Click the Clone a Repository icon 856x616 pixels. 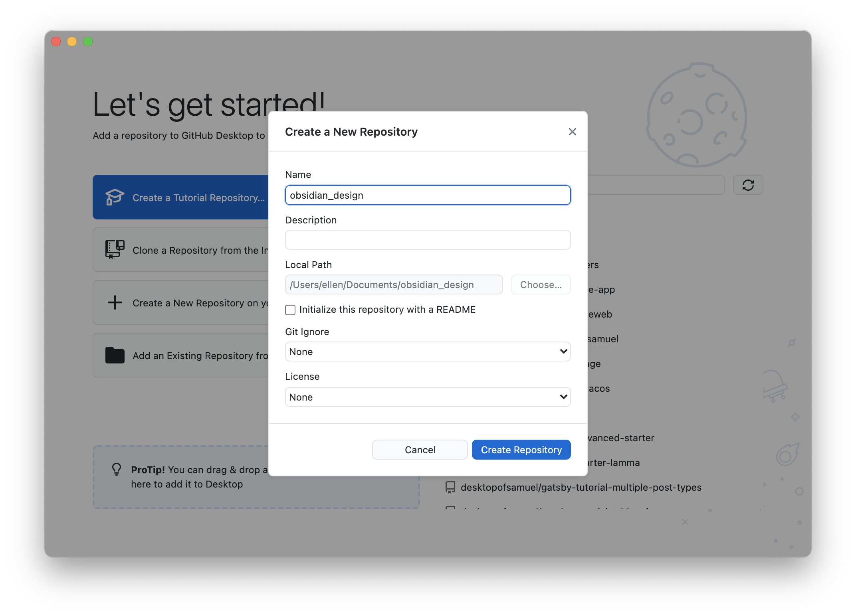[114, 250]
